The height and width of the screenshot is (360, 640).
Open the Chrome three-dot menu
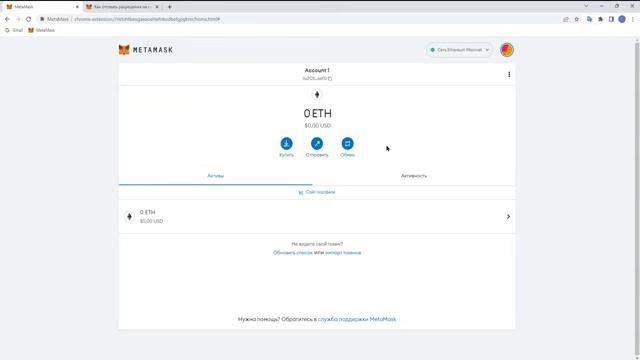click(633, 19)
